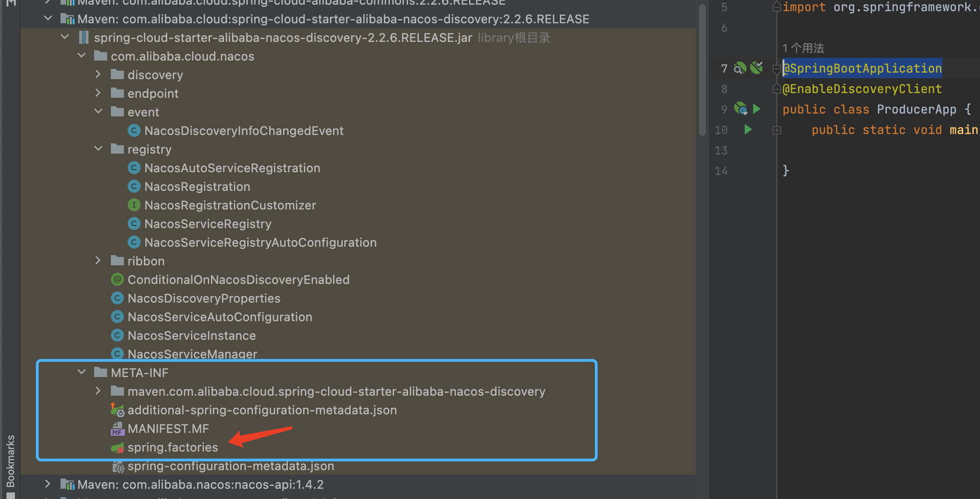Expand the endpoint package
The width and height of the screenshot is (980, 499).
point(98,93)
